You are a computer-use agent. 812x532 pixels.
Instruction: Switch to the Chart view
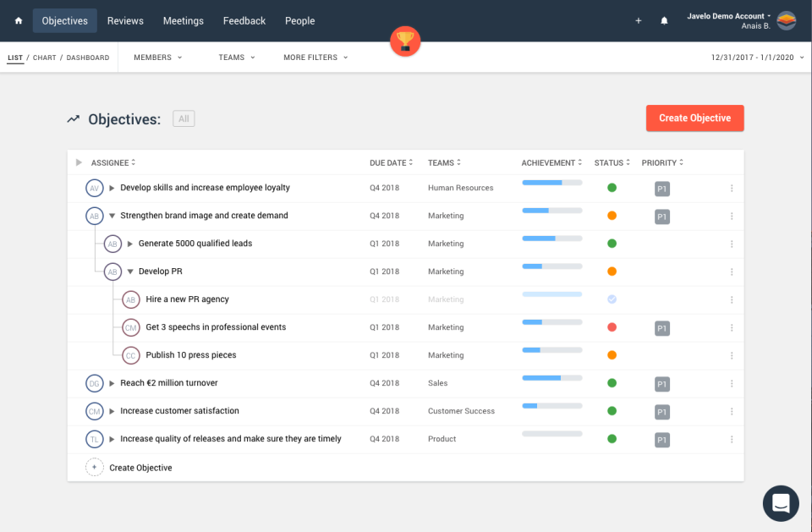coord(45,58)
